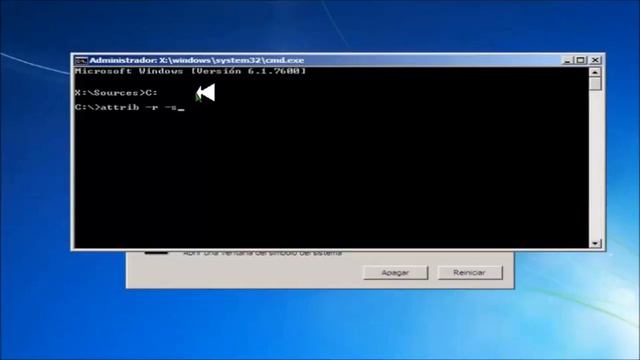Click the 'X:\Sources>C:' prompt line
The width and height of the screenshot is (640, 360).
pos(116,93)
